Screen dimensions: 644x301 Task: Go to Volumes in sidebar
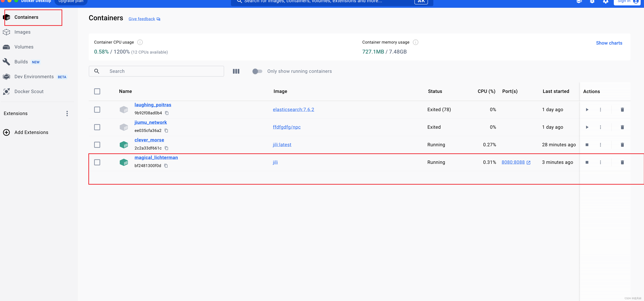[24, 47]
